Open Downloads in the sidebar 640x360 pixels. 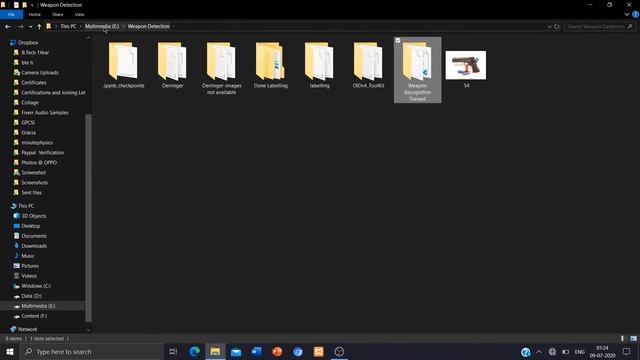point(34,246)
